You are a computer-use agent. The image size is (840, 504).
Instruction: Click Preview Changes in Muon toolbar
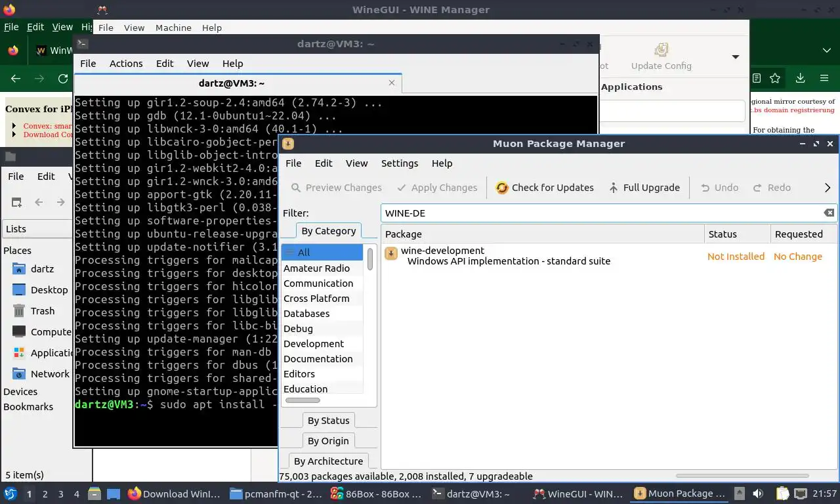[x=336, y=188]
